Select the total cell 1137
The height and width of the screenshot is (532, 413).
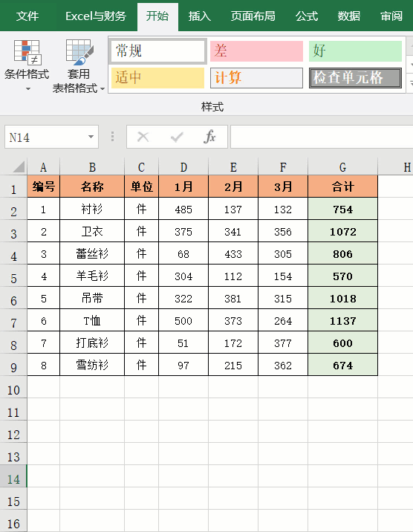(343, 320)
